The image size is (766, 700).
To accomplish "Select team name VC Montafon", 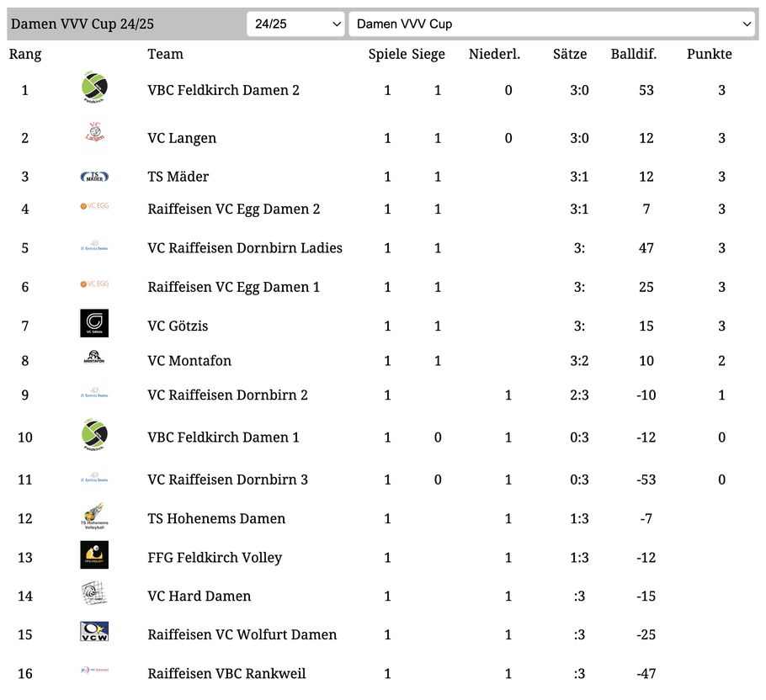I will pos(189,361).
